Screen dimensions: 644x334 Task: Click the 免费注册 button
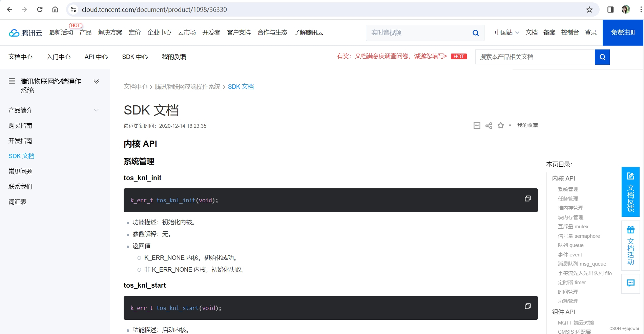[623, 33]
